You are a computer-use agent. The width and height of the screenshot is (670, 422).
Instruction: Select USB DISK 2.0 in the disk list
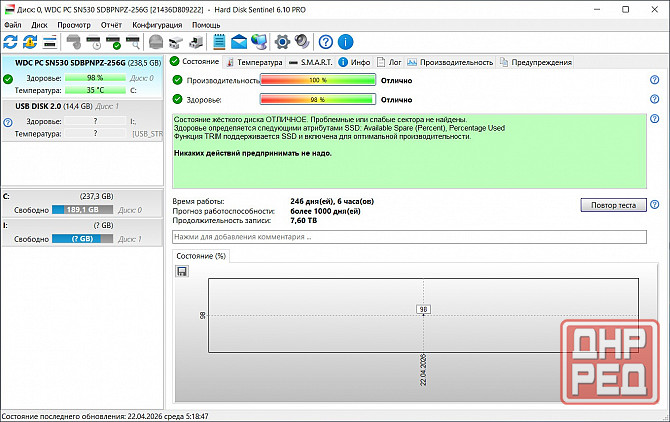coord(40,105)
